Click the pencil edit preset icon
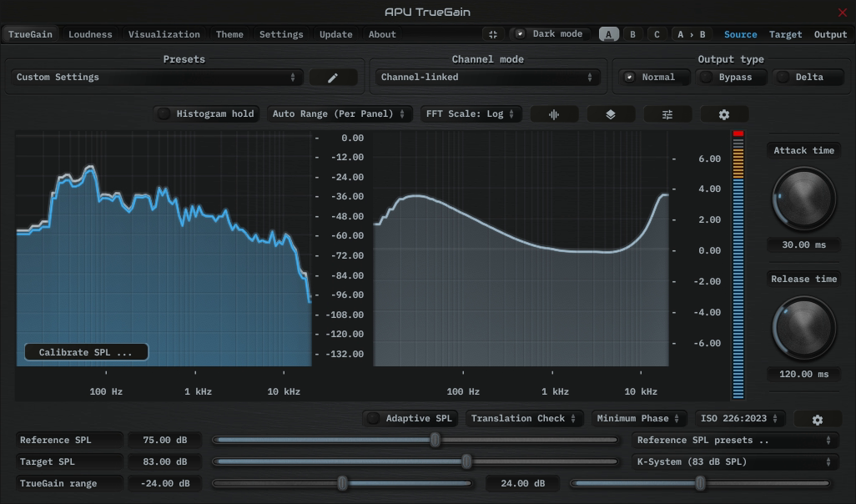Screen dimensions: 856x504 click(333, 78)
